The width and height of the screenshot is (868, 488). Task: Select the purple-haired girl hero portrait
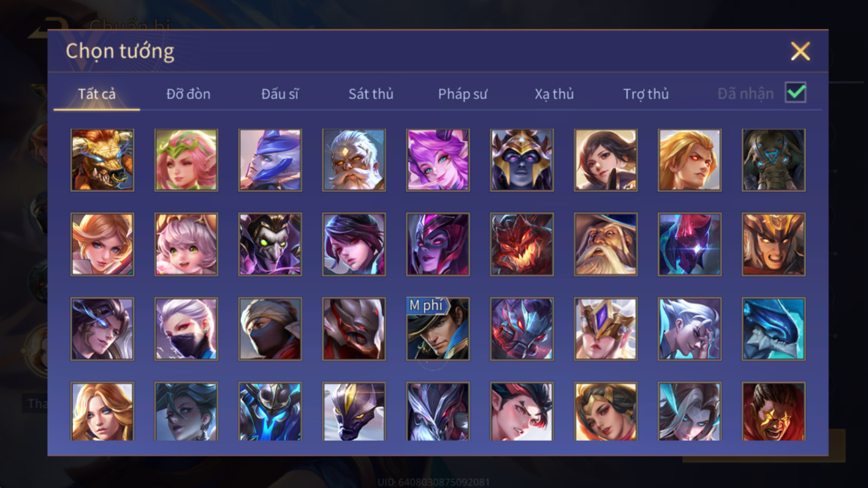click(x=438, y=160)
